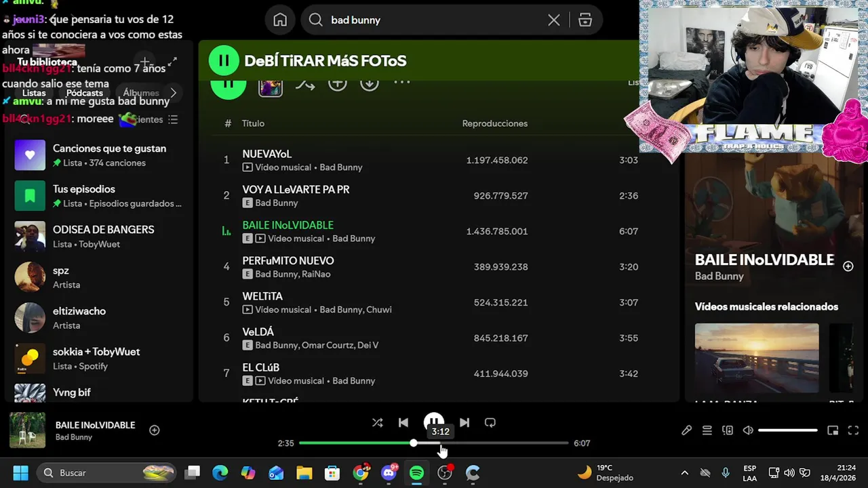Open Yvng bif in library
868x488 pixels.
(x=99, y=392)
